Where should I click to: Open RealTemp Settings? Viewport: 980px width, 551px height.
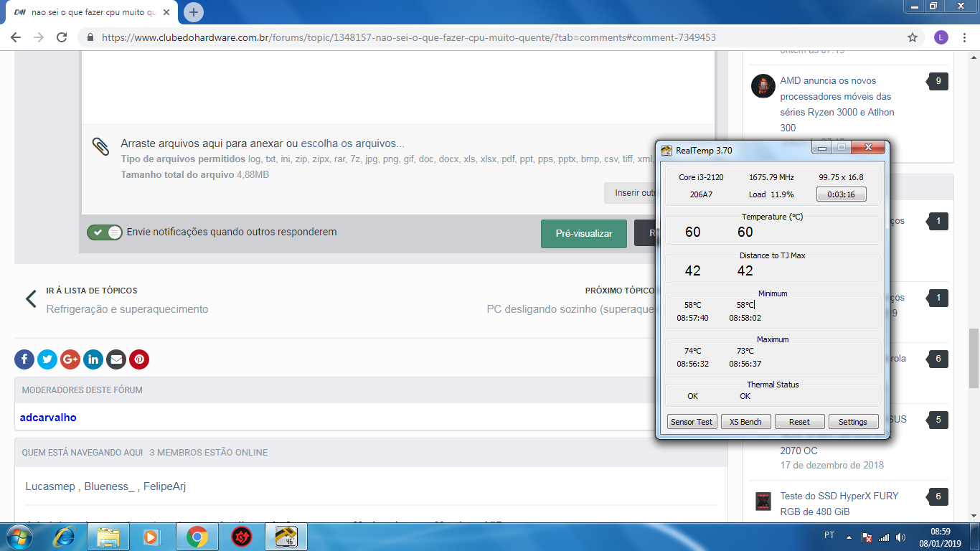click(x=853, y=422)
